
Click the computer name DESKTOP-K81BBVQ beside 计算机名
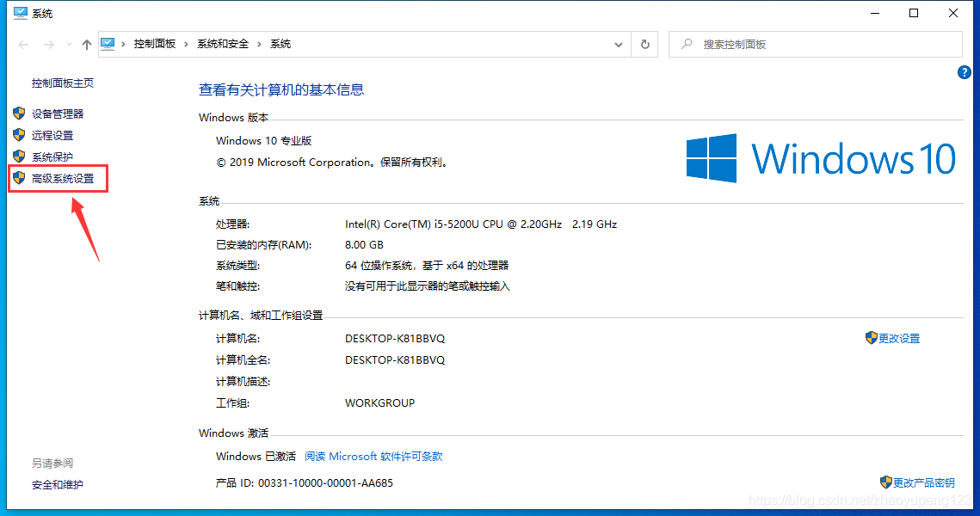tap(395, 339)
